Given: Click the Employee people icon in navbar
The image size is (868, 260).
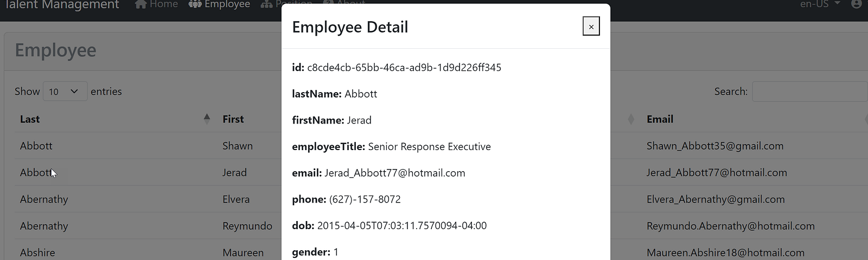Looking at the screenshot, I should click(x=195, y=4).
